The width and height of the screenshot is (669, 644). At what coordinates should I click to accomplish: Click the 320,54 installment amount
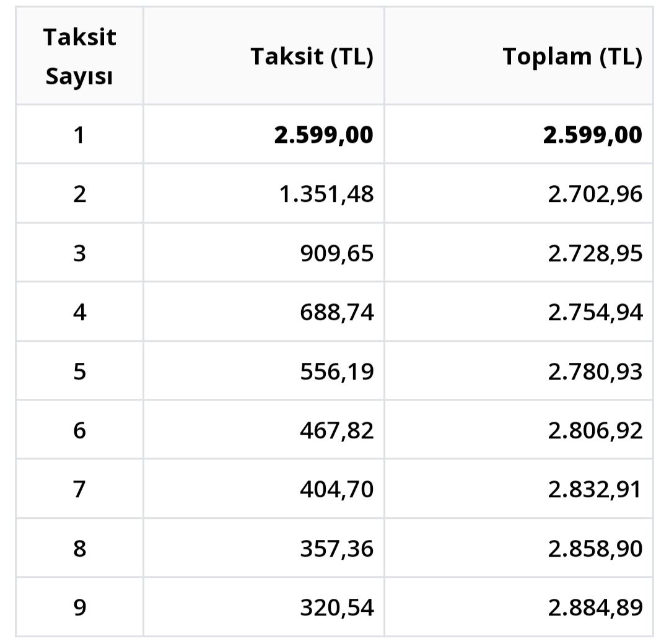click(337, 607)
